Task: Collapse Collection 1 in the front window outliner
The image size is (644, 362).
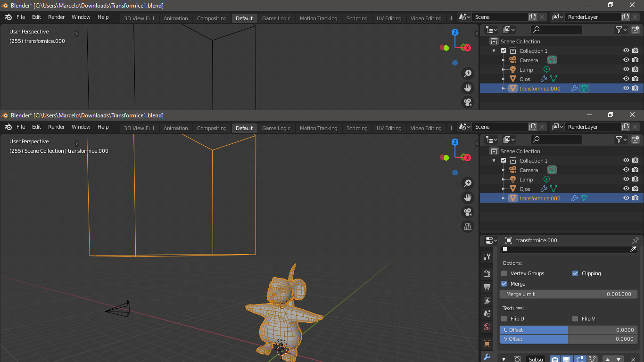Action: point(494,161)
